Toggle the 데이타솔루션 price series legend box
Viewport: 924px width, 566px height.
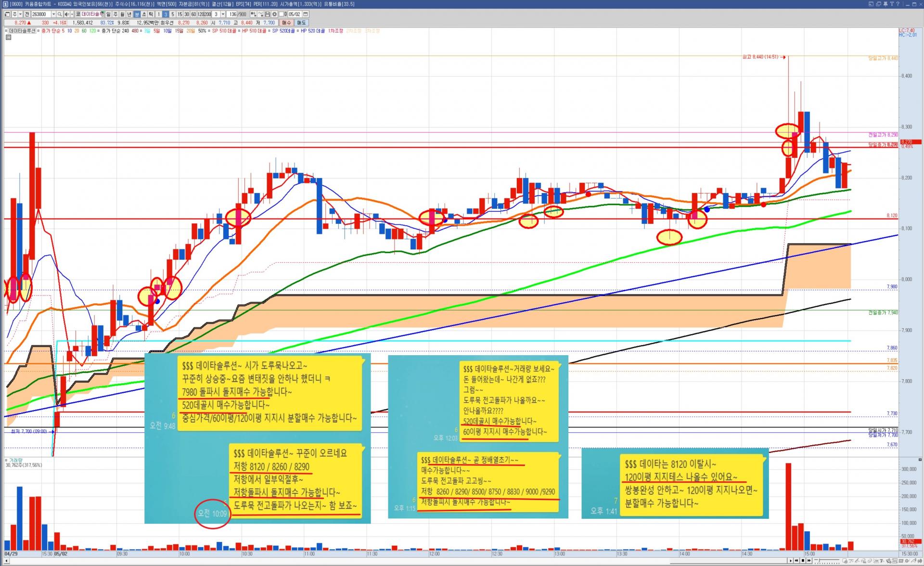click(x=7, y=31)
